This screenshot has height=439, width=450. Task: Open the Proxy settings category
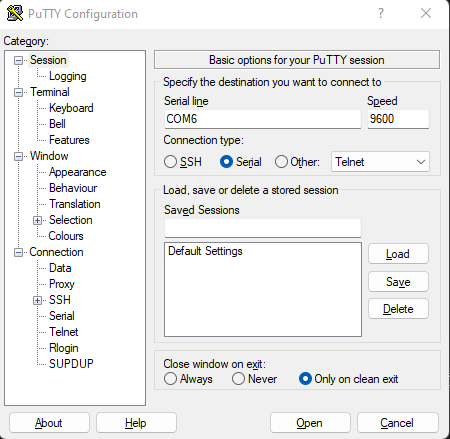click(x=62, y=284)
